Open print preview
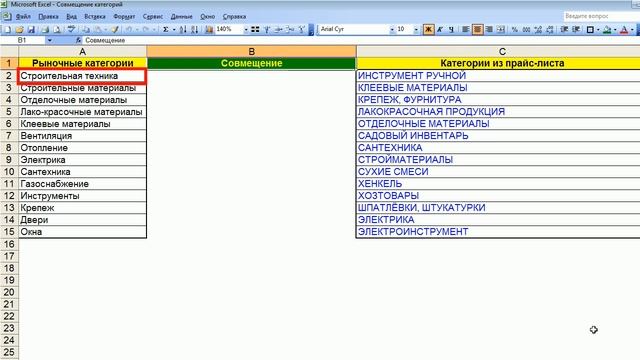640x360 pixels. point(57,29)
